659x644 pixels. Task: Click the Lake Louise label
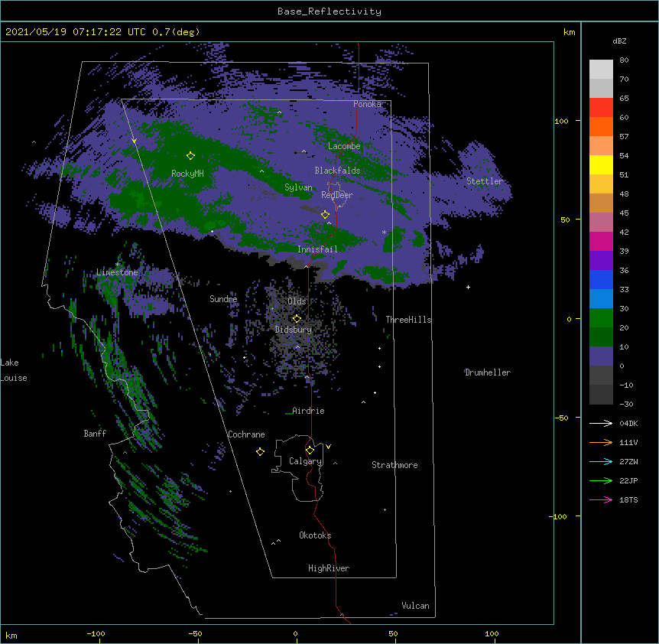[x=14, y=370]
